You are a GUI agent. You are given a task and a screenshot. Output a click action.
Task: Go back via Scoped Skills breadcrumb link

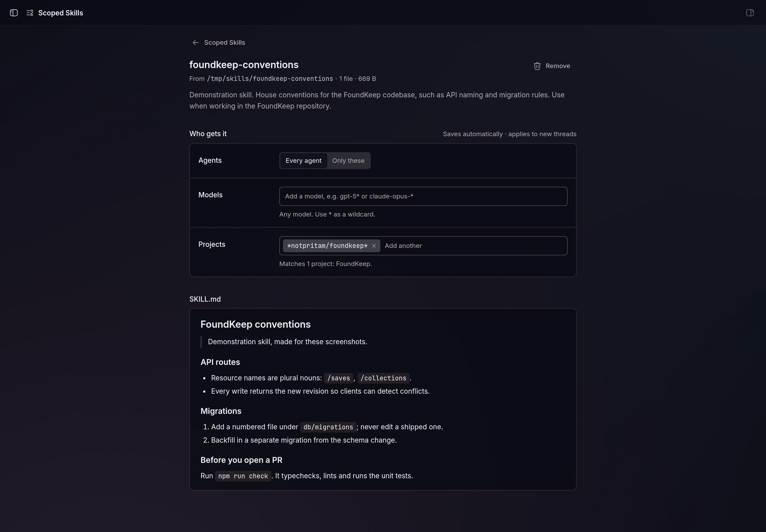point(224,43)
